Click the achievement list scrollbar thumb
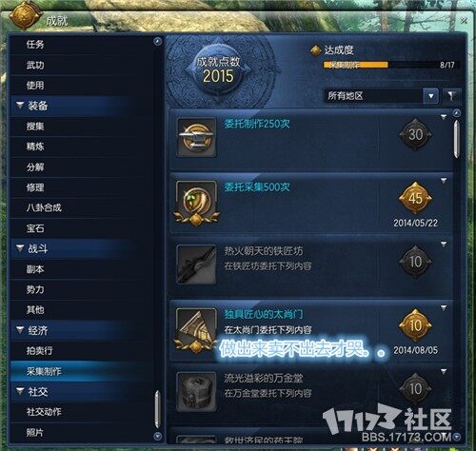 pyautogui.click(x=456, y=138)
